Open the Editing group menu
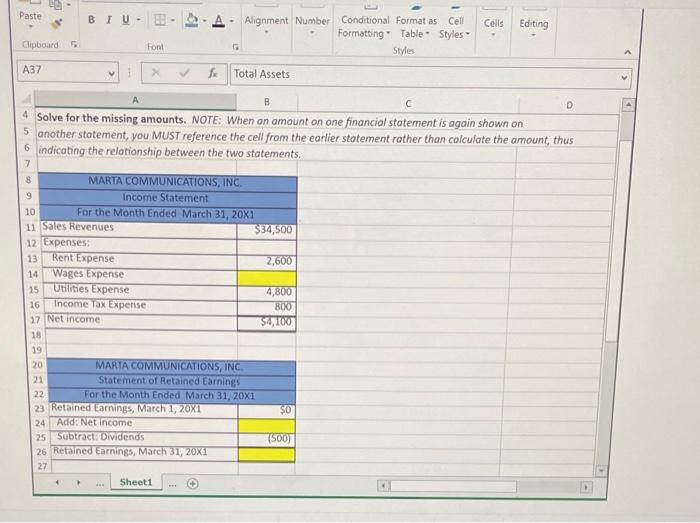The height and width of the screenshot is (523, 700). [x=533, y=28]
